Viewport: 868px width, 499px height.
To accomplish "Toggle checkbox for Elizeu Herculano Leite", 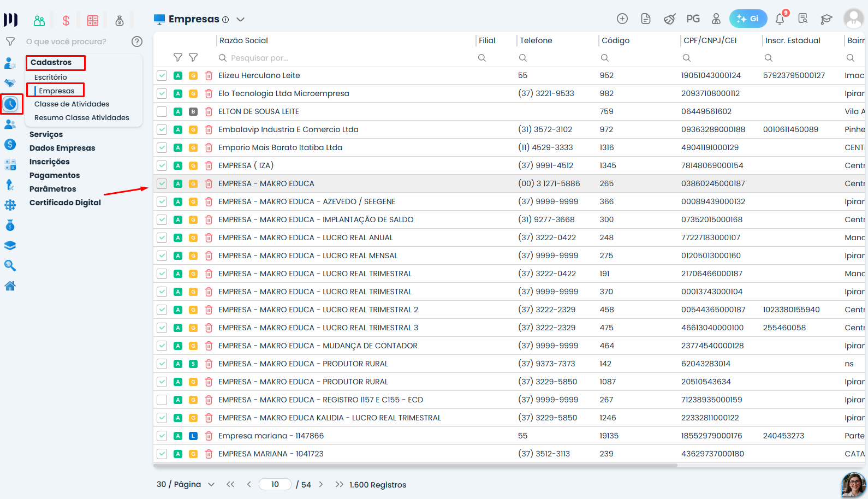I will (x=162, y=75).
